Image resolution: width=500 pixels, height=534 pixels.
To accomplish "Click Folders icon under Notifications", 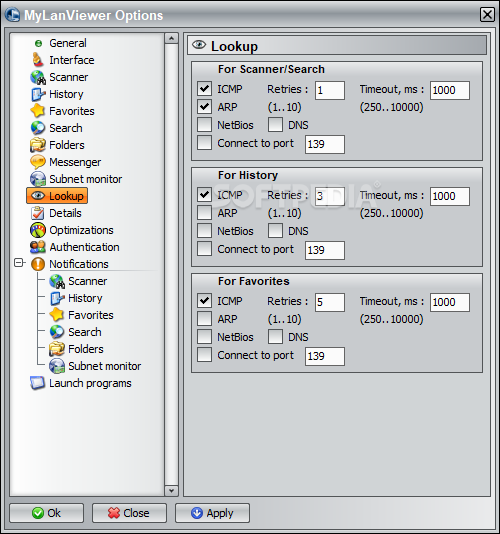I will 57,349.
